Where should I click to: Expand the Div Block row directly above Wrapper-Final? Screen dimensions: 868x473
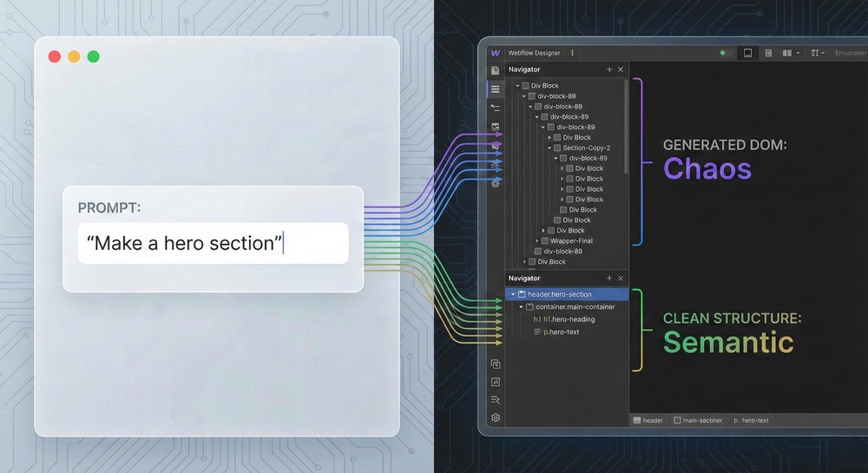(x=543, y=231)
